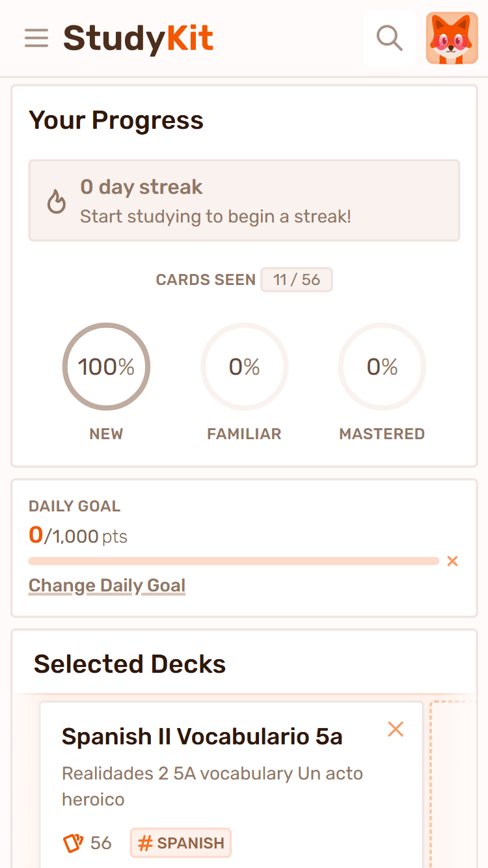The width and height of the screenshot is (488, 868).
Task: Select the NEW progress ring
Action: pos(106,366)
